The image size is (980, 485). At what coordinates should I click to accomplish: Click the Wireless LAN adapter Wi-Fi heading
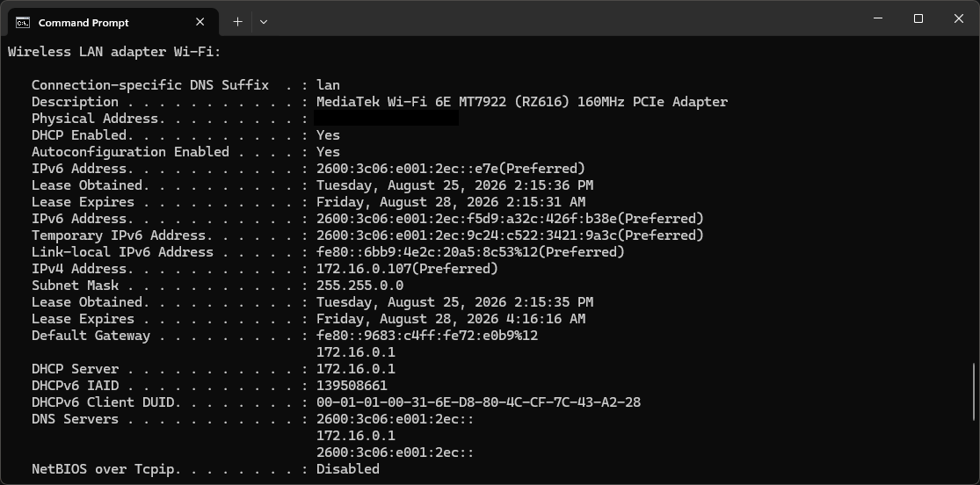point(114,52)
